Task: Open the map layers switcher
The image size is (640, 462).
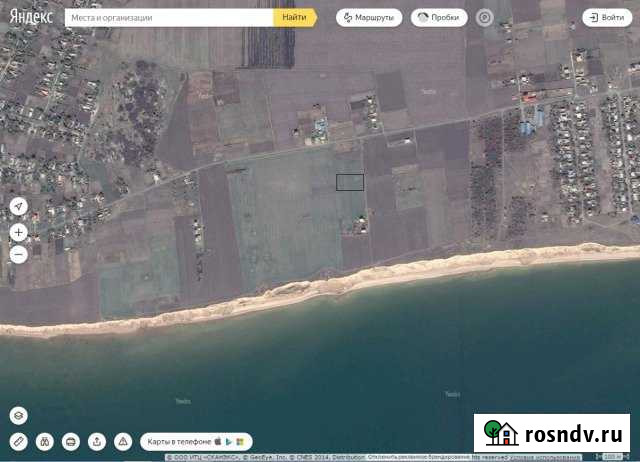Action: click(x=18, y=415)
